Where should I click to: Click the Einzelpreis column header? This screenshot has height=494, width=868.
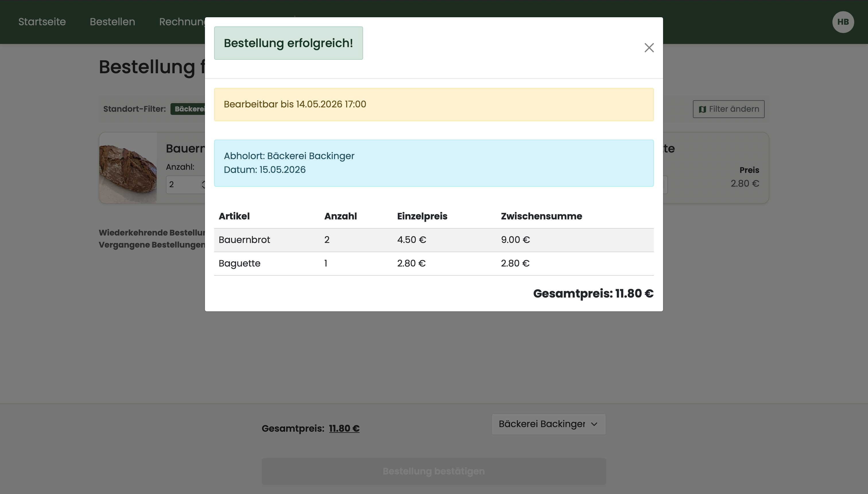[422, 216]
